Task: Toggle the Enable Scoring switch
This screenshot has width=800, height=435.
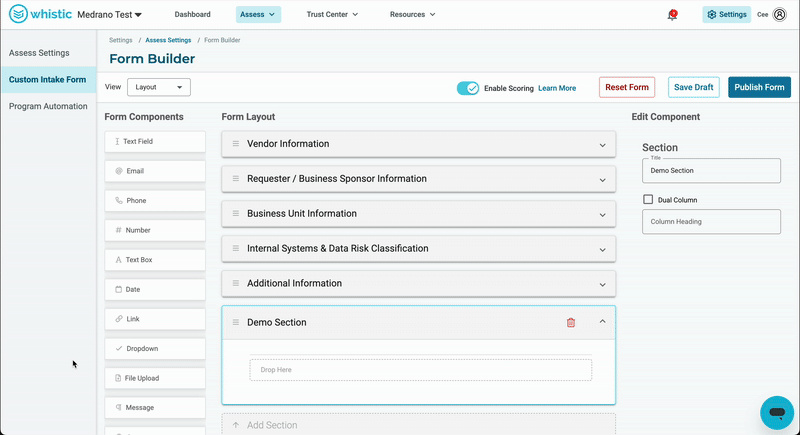Action: coord(468,88)
